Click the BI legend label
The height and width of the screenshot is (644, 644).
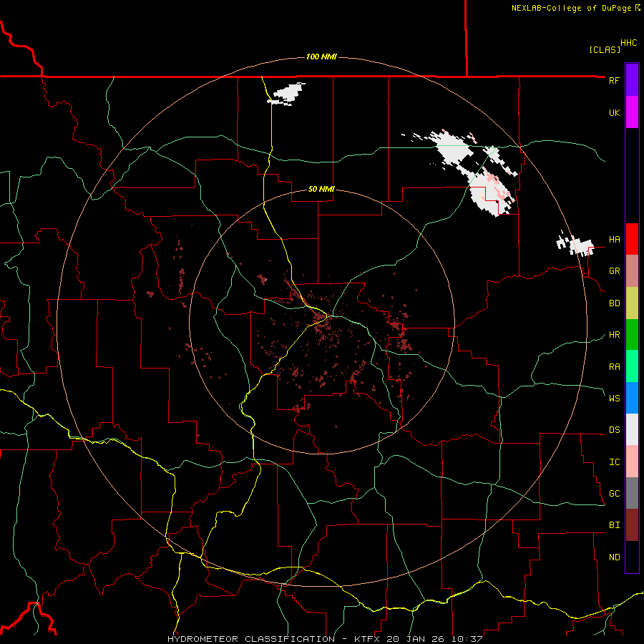[x=614, y=525]
